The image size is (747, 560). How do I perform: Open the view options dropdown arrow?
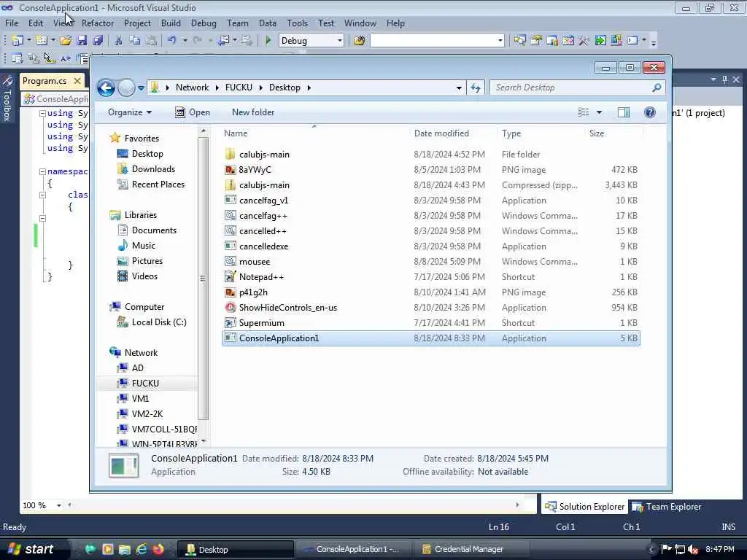(600, 112)
